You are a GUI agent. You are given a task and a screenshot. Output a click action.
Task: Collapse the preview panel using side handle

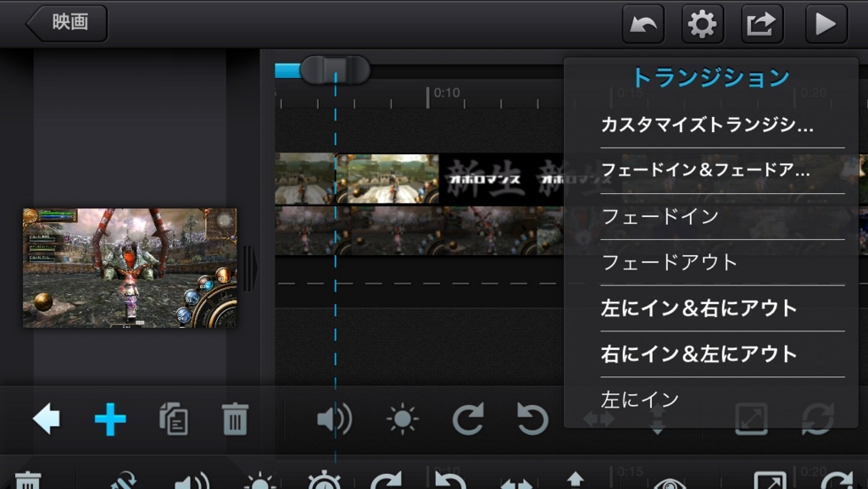click(x=249, y=269)
